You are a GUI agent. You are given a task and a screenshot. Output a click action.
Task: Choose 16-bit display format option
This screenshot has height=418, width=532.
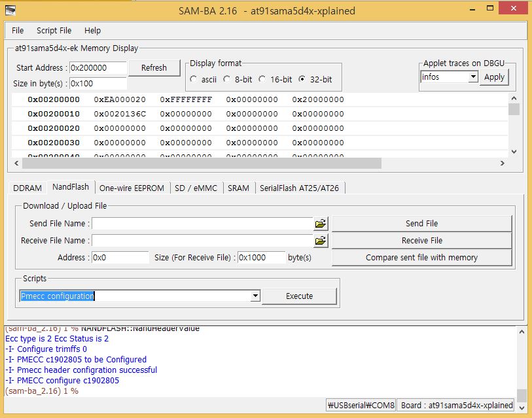262,79
